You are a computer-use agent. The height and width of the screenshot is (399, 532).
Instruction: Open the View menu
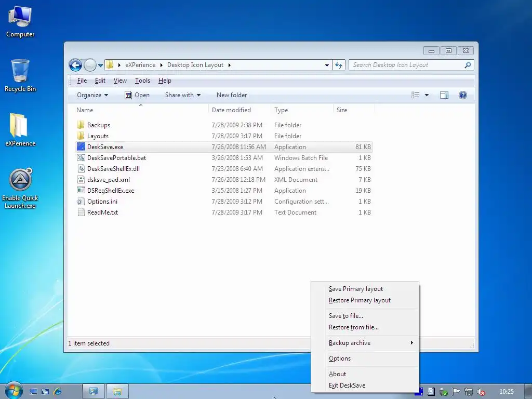120,81
